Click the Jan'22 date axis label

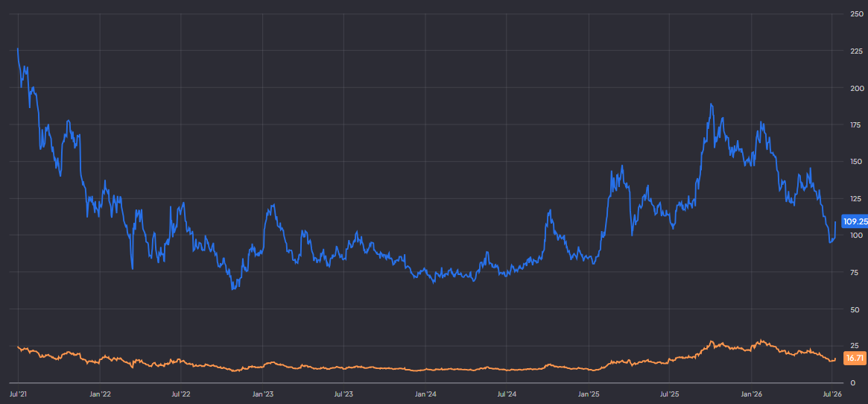100,394
